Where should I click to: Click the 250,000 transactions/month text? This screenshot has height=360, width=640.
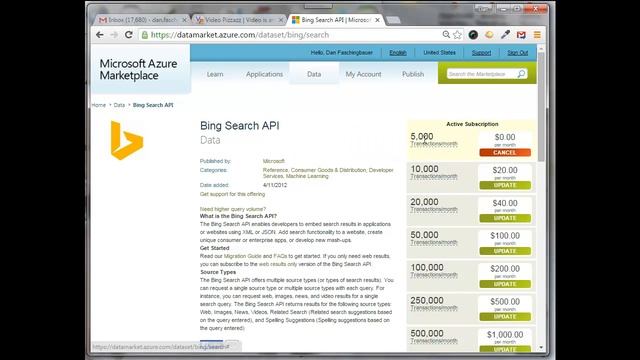[x=434, y=304]
